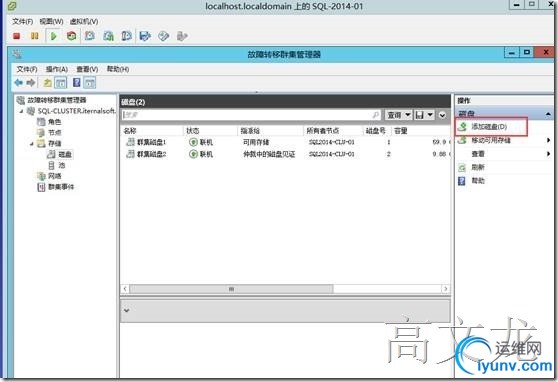Click the CD/DVD device connect icon
The image size is (558, 382).
tap(163, 36)
